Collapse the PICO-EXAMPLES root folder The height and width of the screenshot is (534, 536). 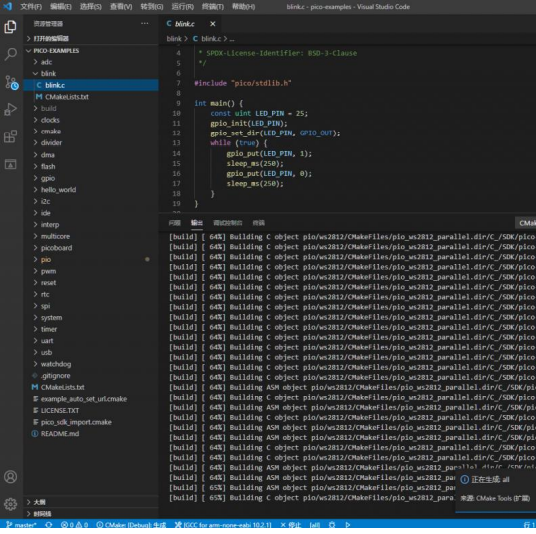(x=91, y=51)
